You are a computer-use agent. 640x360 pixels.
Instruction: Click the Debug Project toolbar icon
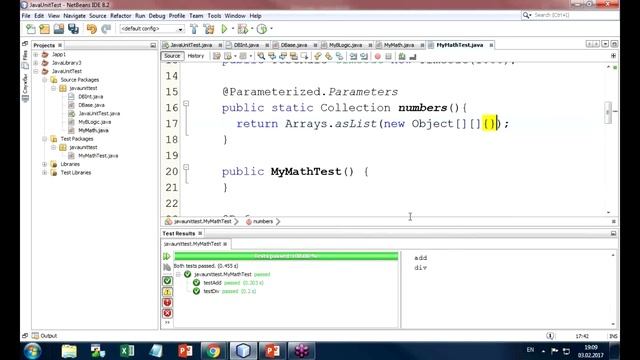(243, 29)
